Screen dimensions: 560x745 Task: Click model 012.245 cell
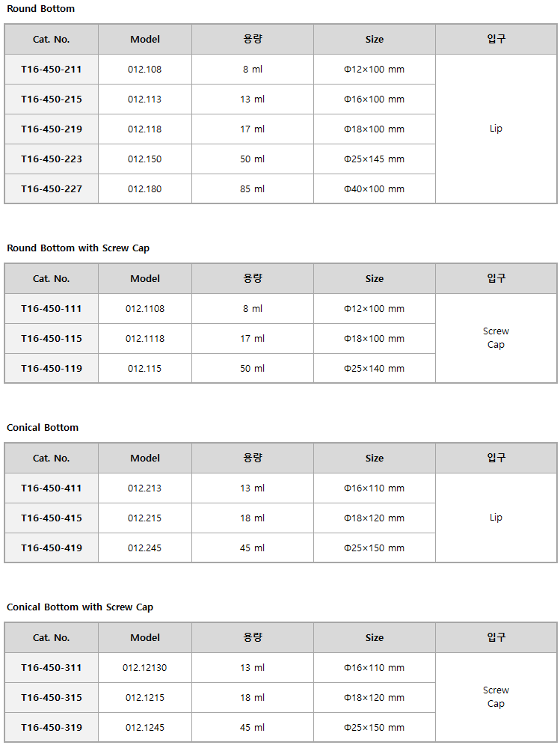tap(145, 548)
